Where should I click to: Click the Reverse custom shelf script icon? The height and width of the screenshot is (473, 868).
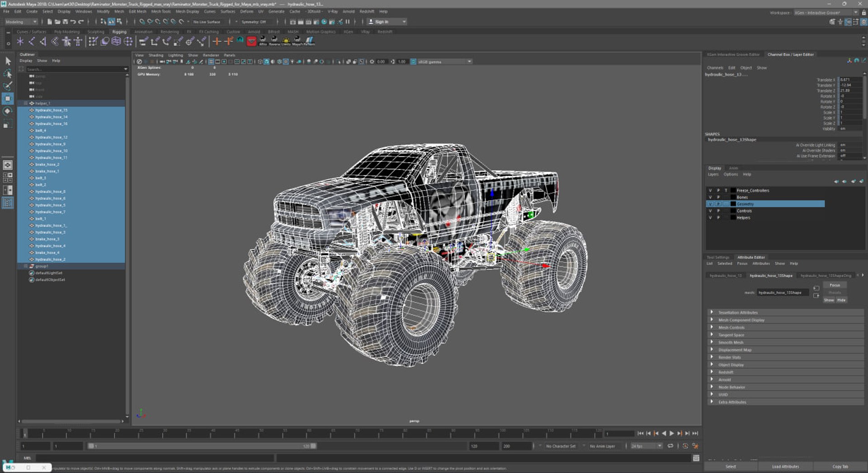(274, 42)
